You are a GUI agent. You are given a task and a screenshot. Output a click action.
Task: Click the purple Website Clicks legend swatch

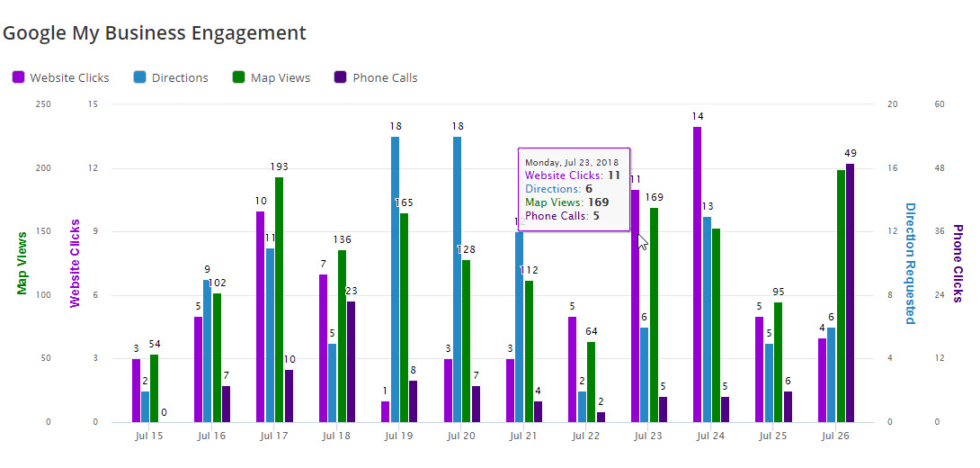click(18, 77)
